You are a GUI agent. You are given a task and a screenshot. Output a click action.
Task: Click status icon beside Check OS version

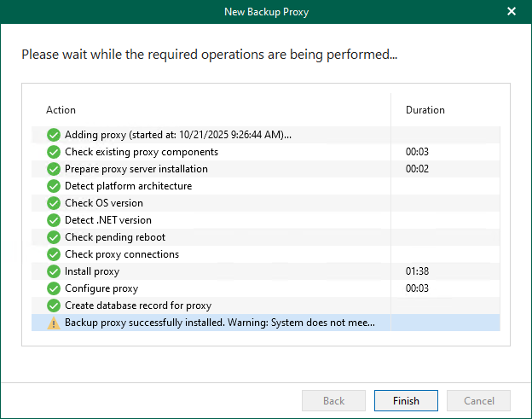pyautogui.click(x=54, y=203)
